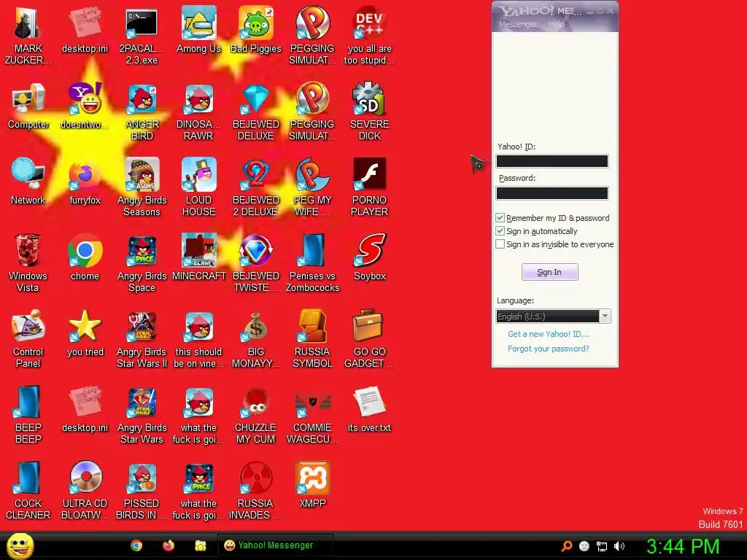Select the LOUD HOUSE icon
The height and width of the screenshot is (560, 747).
[x=198, y=187]
